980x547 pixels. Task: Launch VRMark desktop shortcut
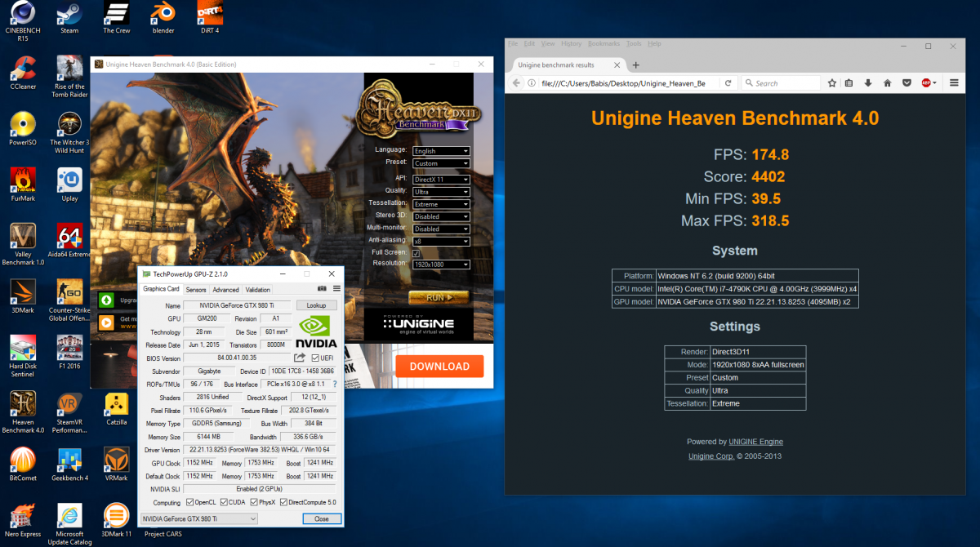click(117, 463)
